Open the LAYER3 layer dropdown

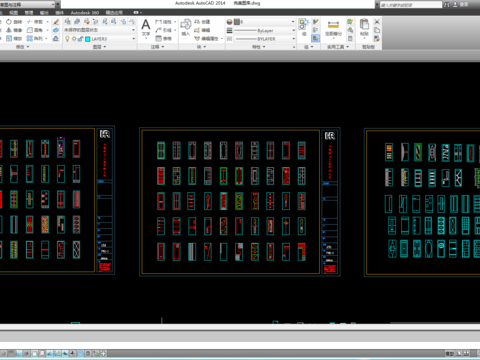tap(100, 39)
